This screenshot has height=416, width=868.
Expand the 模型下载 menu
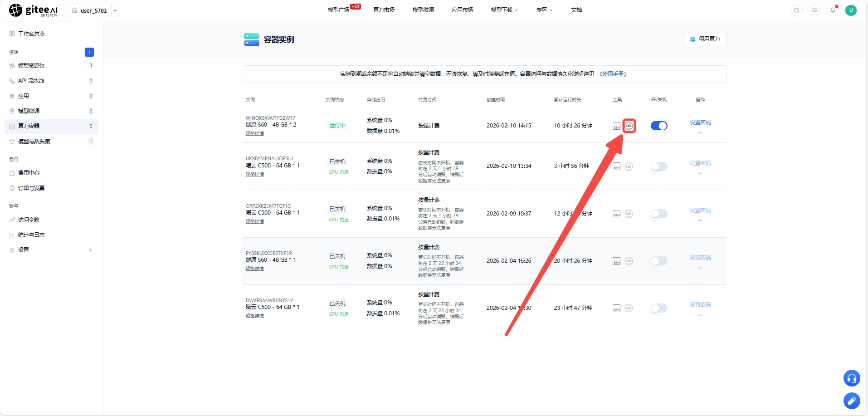[x=504, y=10]
